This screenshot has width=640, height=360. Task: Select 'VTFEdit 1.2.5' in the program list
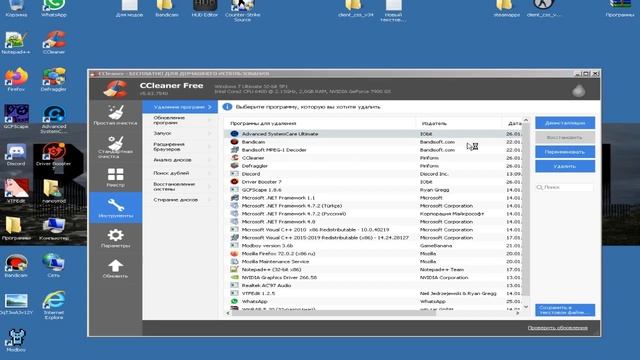[x=373, y=293]
